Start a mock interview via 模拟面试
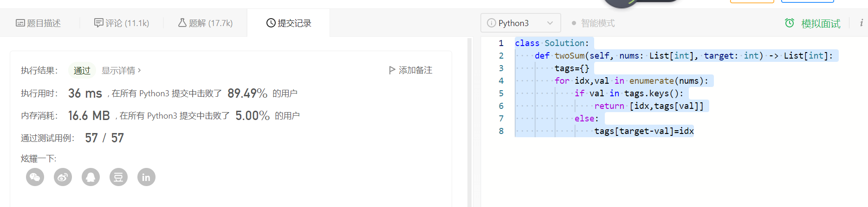 (x=812, y=24)
